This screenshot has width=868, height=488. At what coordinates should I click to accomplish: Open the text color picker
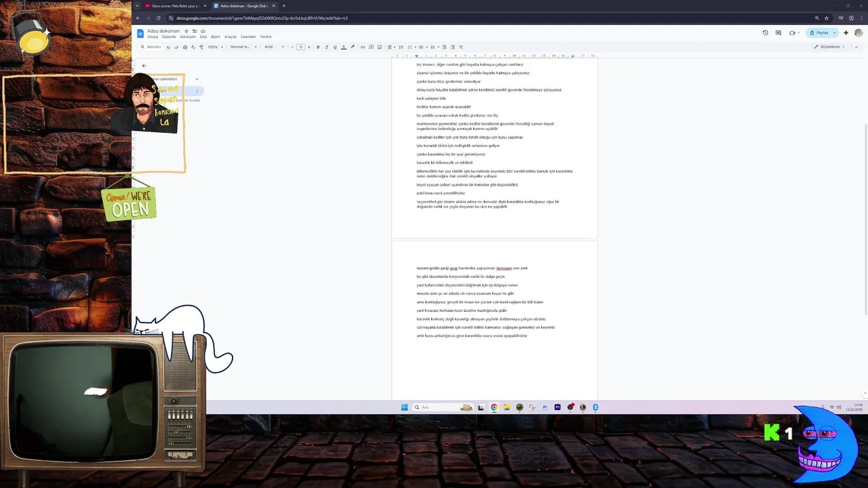coord(344,47)
